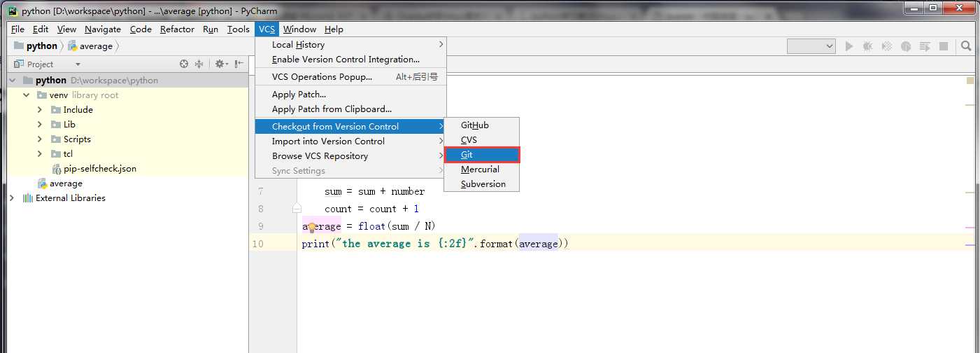The height and width of the screenshot is (353, 980).
Task: Collapse the python root folder
Action: 12,81
